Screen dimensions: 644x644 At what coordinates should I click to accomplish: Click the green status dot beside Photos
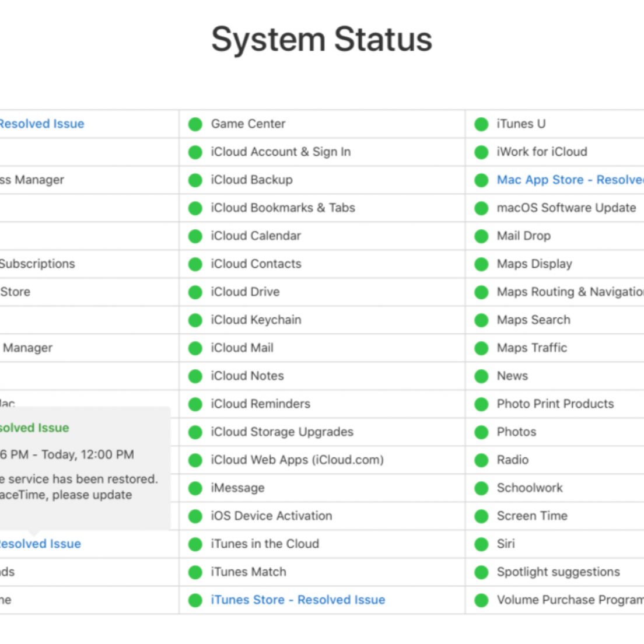(x=481, y=432)
